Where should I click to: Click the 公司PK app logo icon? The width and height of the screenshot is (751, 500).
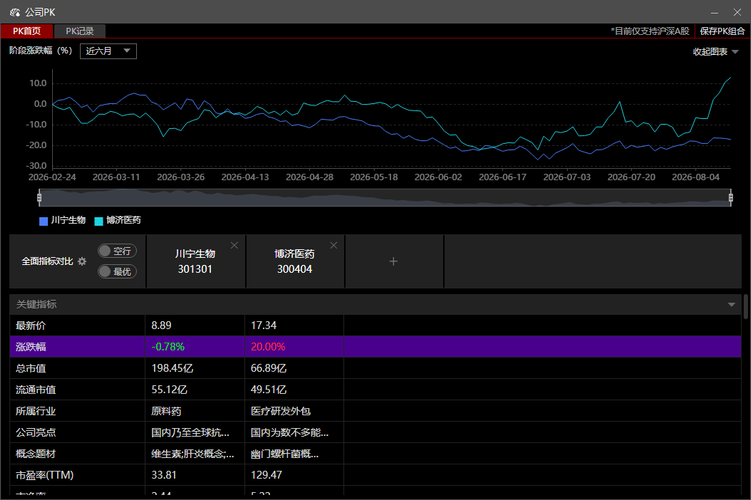click(15, 12)
